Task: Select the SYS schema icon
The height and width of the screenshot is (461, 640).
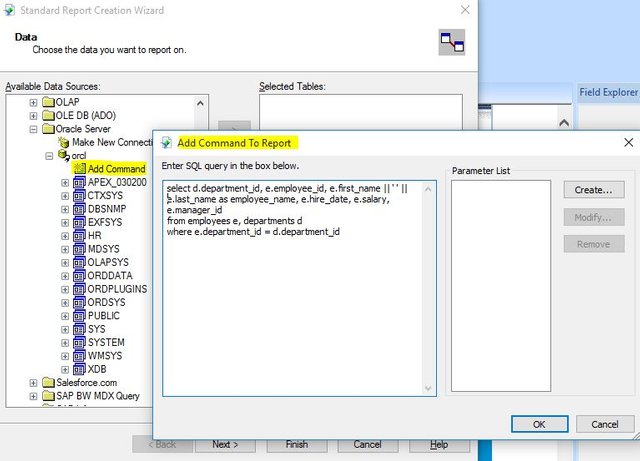Action: (x=79, y=329)
